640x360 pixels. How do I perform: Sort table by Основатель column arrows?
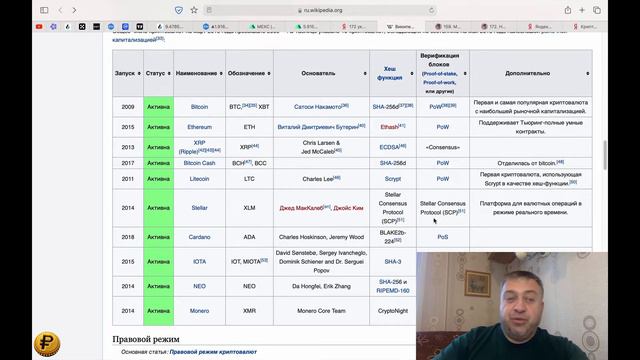(365, 73)
